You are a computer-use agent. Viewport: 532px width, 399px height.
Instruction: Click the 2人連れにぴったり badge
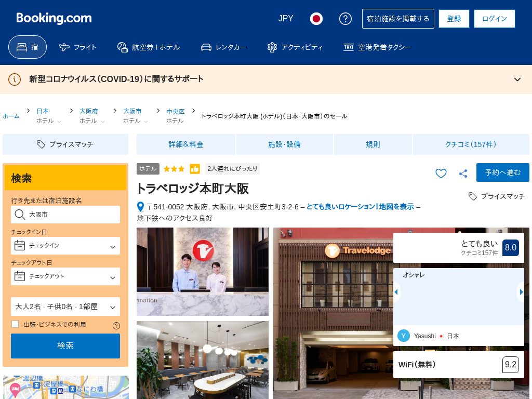pos(232,169)
